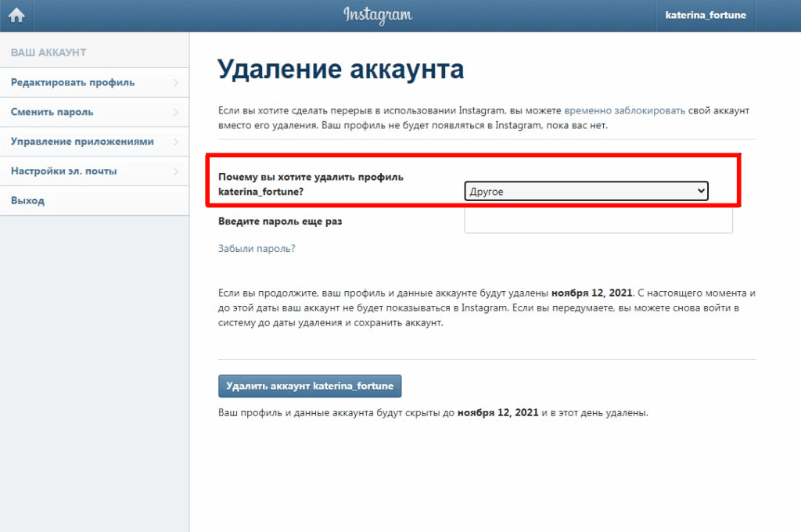Image resolution: width=801 pixels, height=532 pixels.
Task: Click chevron next to Редактировать профиль
Action: (x=176, y=83)
